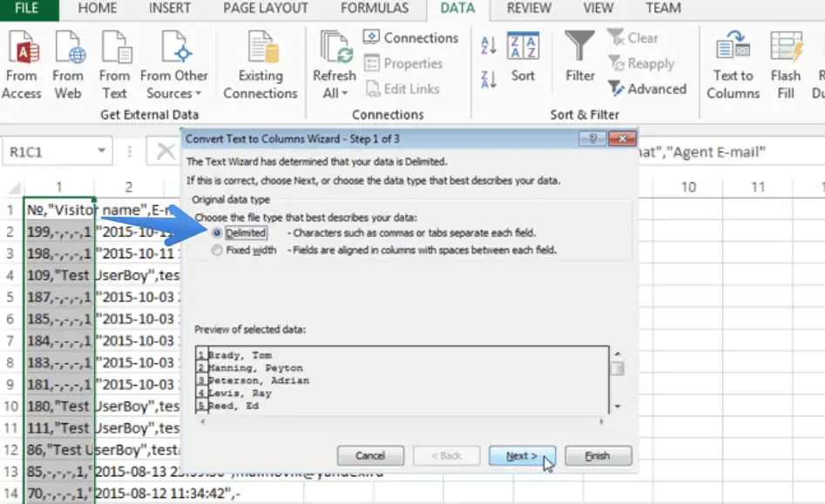Click the R1C1 Name Box field
The width and height of the screenshot is (825, 504).
pos(50,151)
